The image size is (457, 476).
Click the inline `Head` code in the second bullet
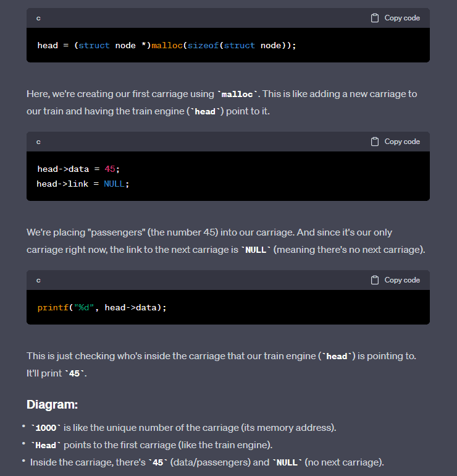(x=46, y=445)
